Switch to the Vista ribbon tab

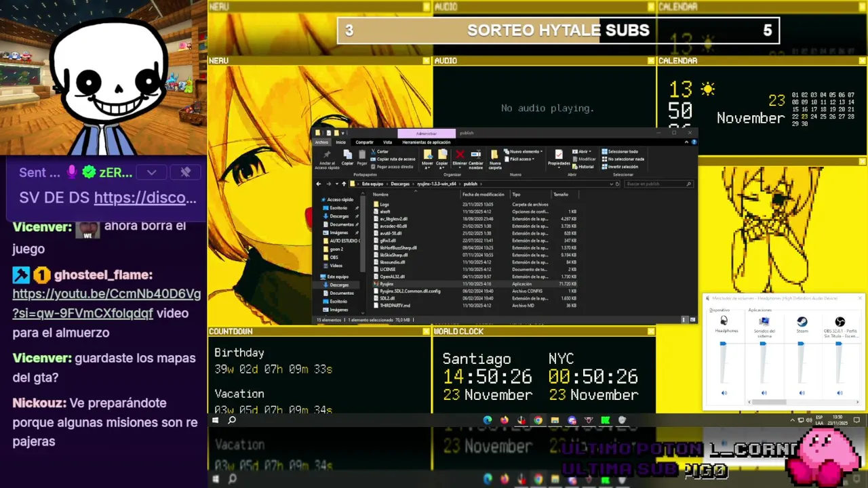coord(387,142)
